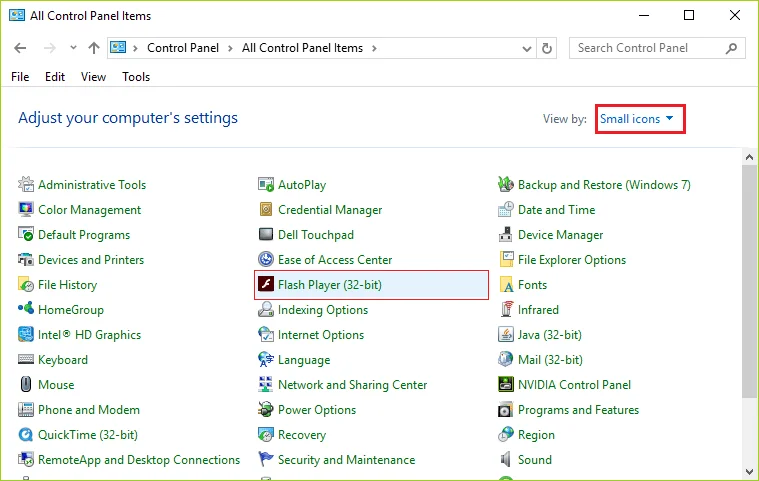The height and width of the screenshot is (481, 759).
Task: Go back with the back arrow
Action: (x=20, y=48)
